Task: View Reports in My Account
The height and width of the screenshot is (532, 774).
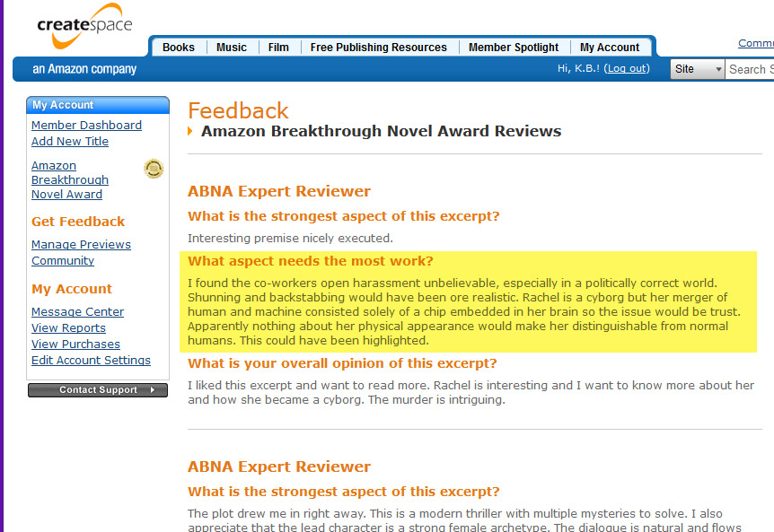Action: pyautogui.click(x=68, y=328)
